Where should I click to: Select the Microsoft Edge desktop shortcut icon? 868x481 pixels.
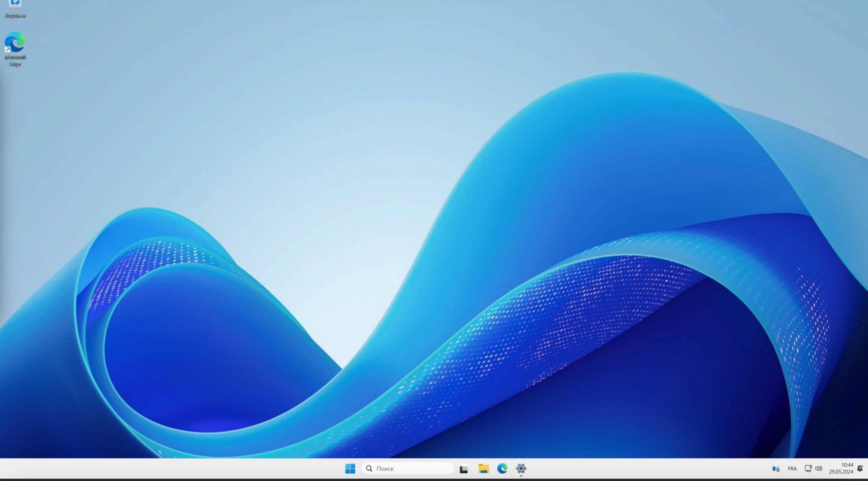(15, 42)
